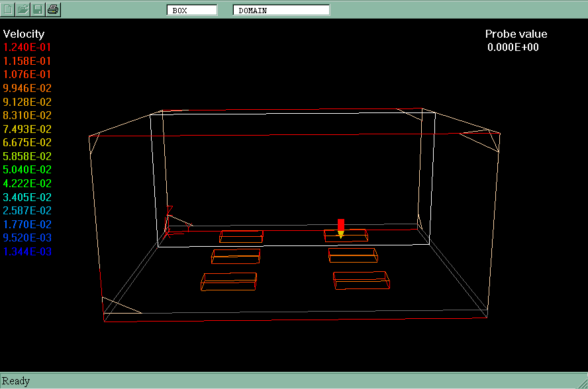Image resolution: width=588 pixels, height=389 pixels.
Task: Click the BOX text field
Action: click(192, 10)
